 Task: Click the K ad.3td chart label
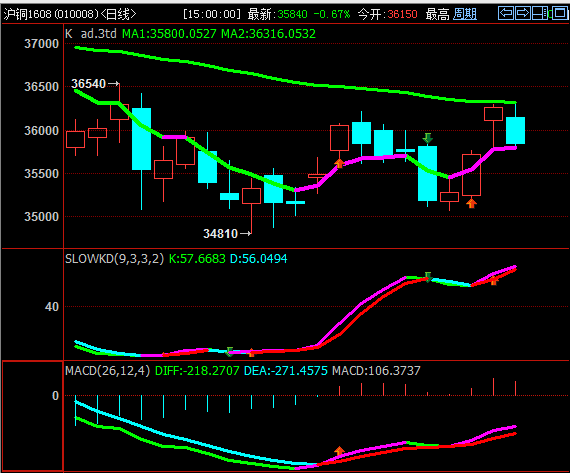(x=91, y=34)
